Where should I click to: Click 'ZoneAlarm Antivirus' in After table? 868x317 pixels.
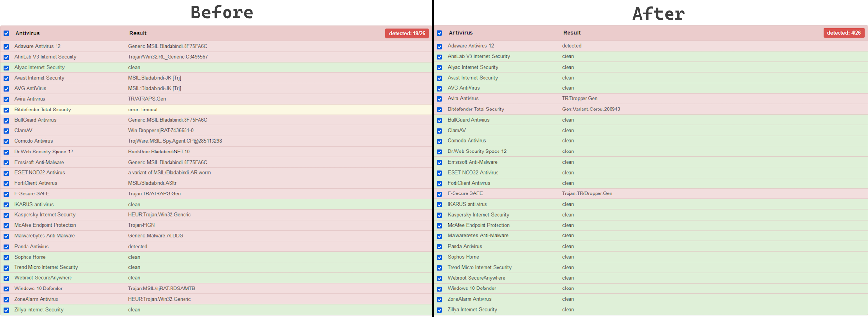pos(470,299)
